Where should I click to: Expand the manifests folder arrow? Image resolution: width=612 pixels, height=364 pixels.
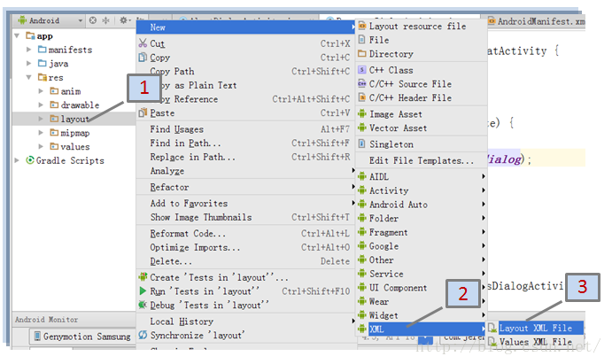(x=29, y=50)
